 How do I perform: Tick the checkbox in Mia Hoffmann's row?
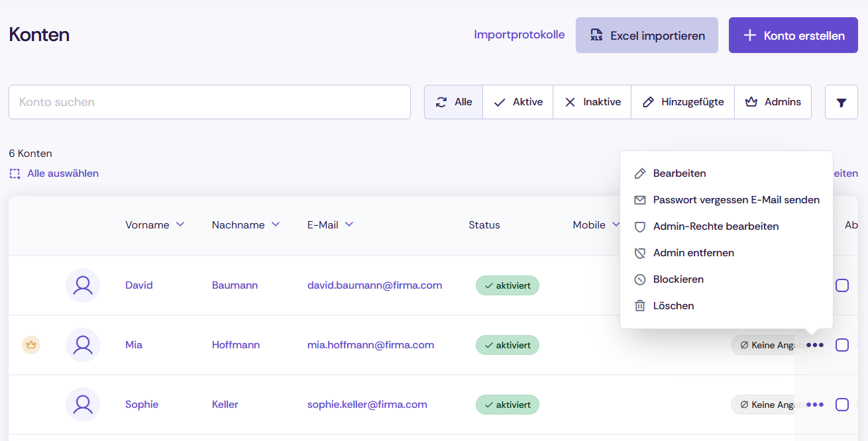[x=842, y=345]
